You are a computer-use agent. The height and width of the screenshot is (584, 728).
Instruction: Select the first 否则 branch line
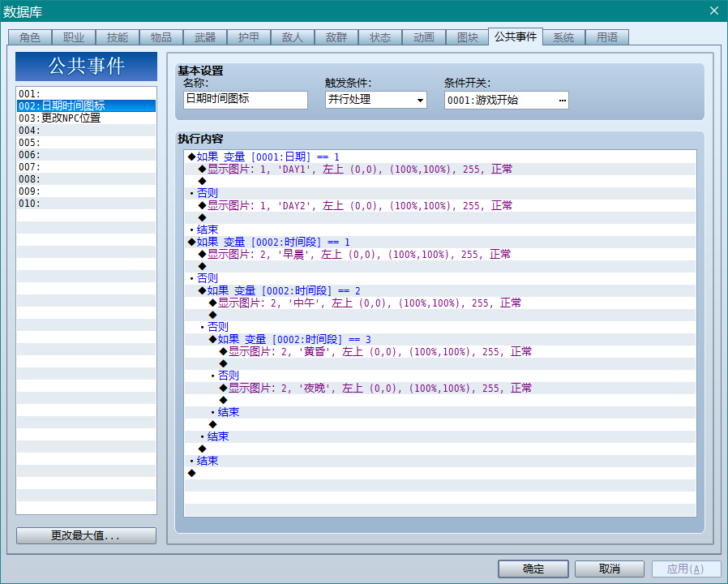pyautogui.click(x=440, y=193)
